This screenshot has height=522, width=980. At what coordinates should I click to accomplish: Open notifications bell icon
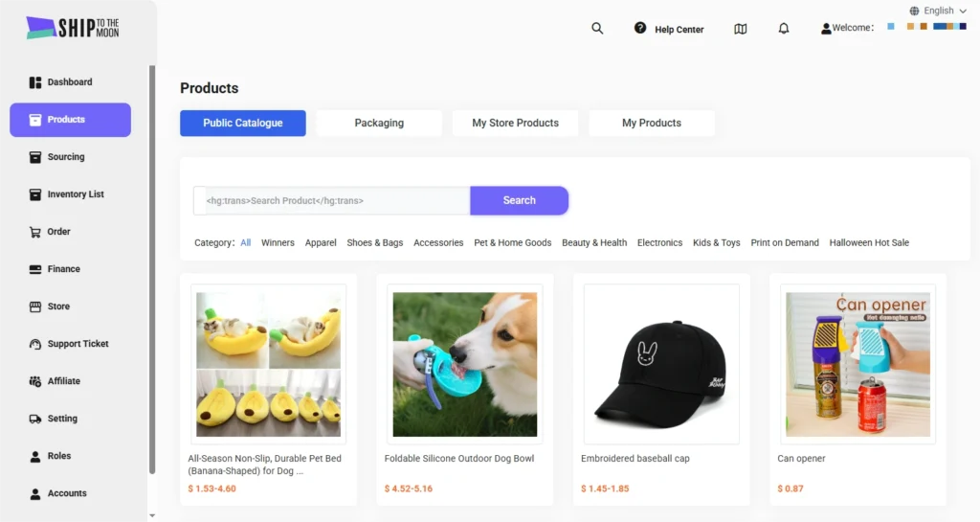coord(784,29)
